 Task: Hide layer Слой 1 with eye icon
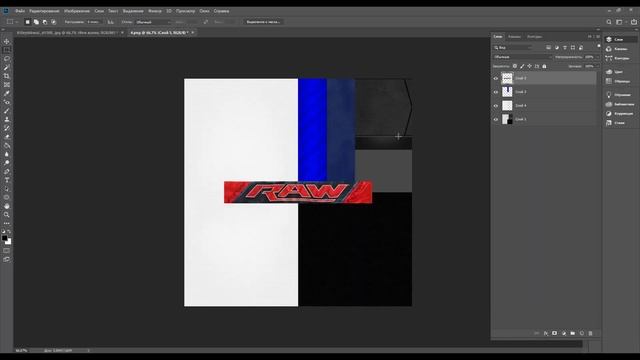[x=496, y=120]
